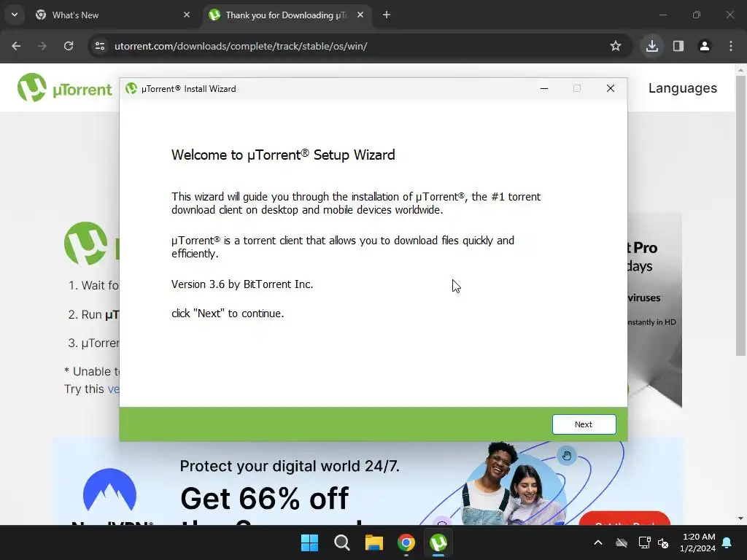The width and height of the screenshot is (747, 560).
Task: Click the µTorrent icon in wizard title bar
Action: pos(131,88)
